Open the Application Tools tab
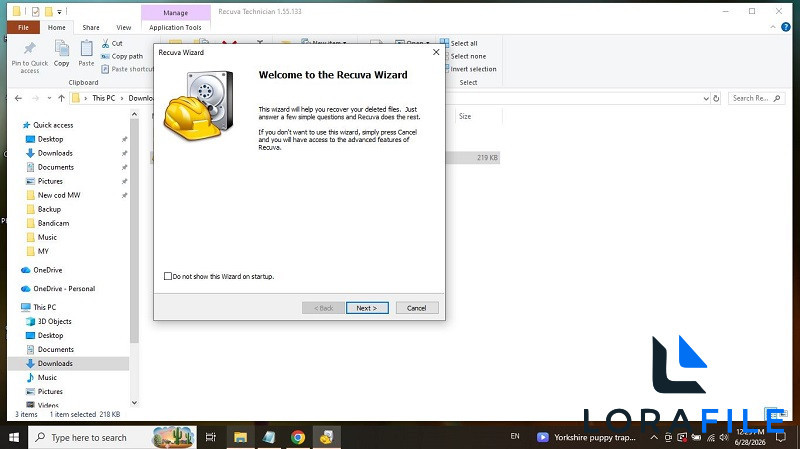Screen dimensions: 800x449 tap(175, 28)
